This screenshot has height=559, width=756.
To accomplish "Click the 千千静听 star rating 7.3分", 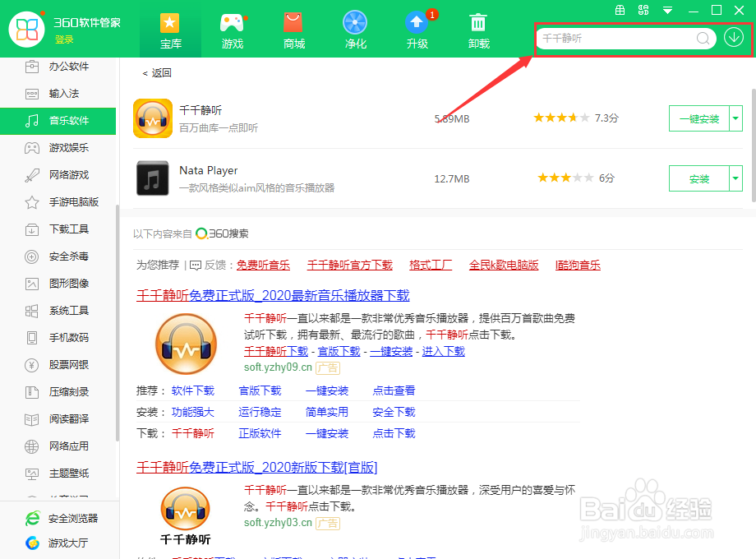I will (576, 118).
